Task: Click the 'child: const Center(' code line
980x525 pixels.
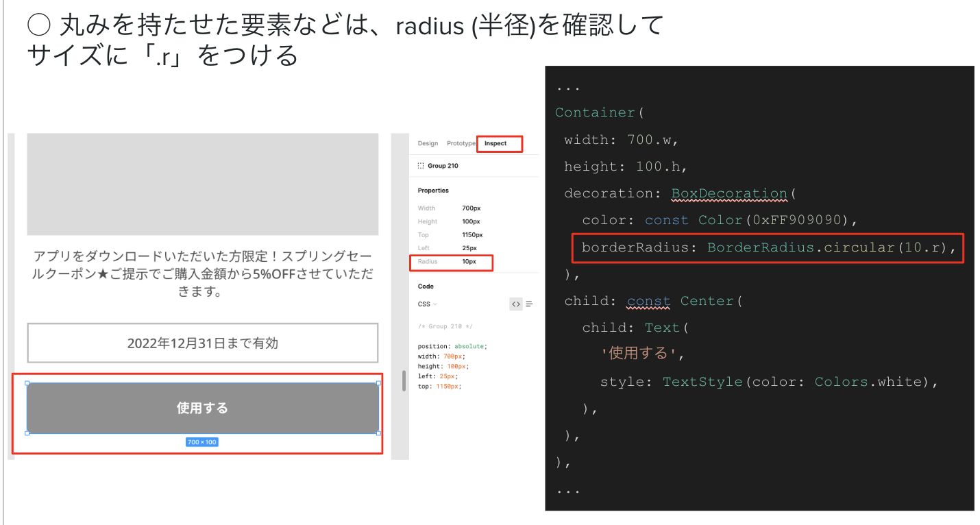Action: coord(653,301)
